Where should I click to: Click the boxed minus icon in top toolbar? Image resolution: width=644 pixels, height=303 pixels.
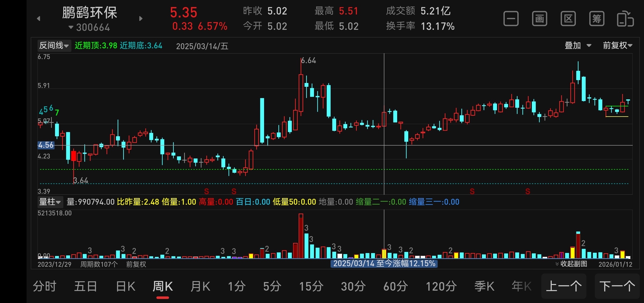click(511, 19)
